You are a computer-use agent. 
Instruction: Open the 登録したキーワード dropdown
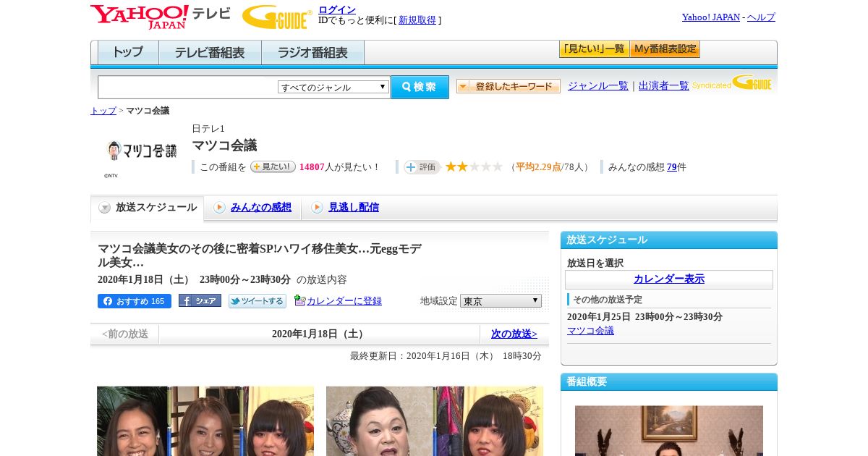[x=509, y=86]
